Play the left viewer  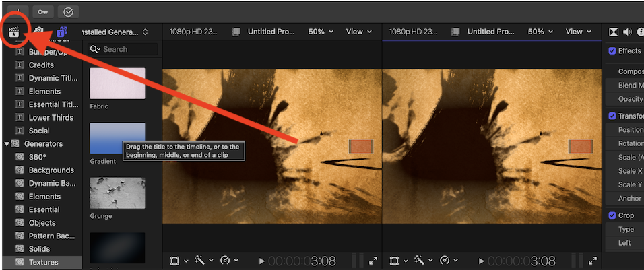pos(261,261)
